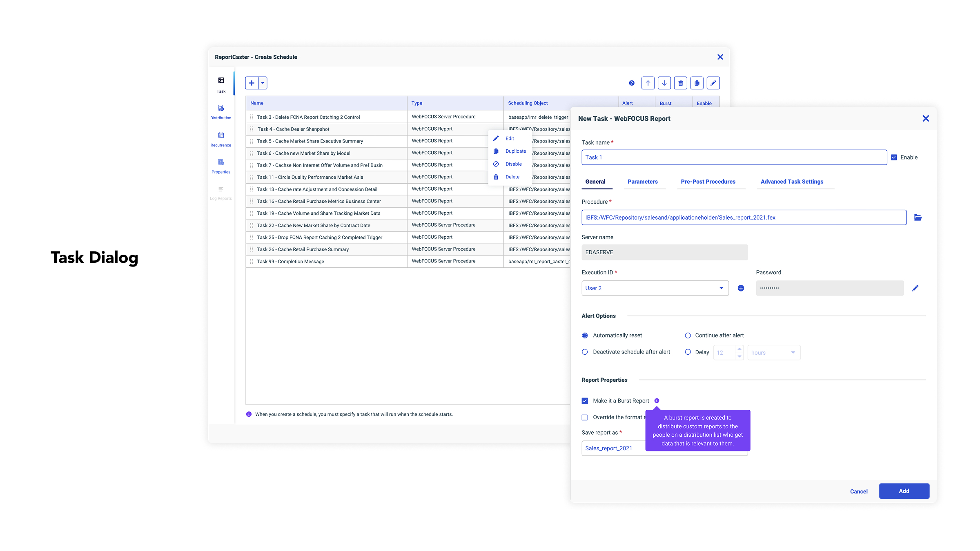Click the move task down arrow icon

tap(664, 83)
